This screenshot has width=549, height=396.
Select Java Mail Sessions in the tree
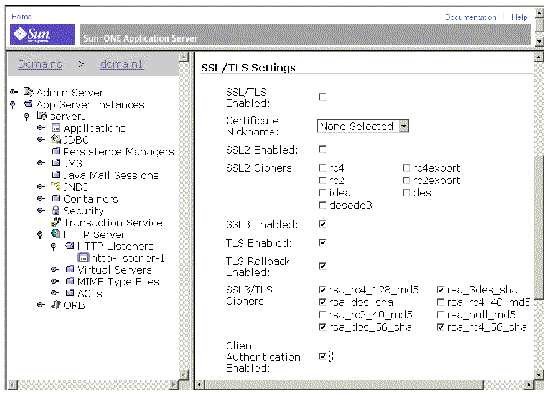[x=111, y=175]
